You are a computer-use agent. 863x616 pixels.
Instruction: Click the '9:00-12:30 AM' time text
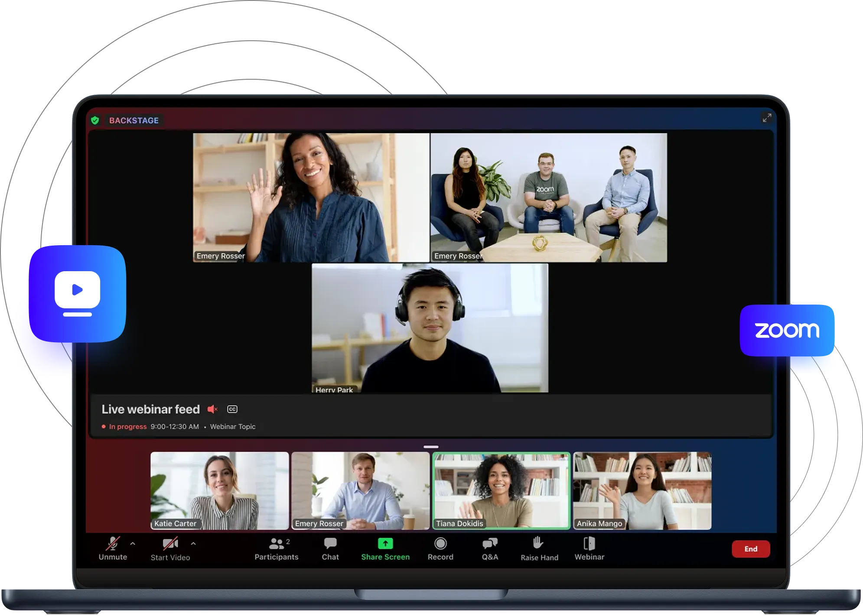pyautogui.click(x=175, y=427)
